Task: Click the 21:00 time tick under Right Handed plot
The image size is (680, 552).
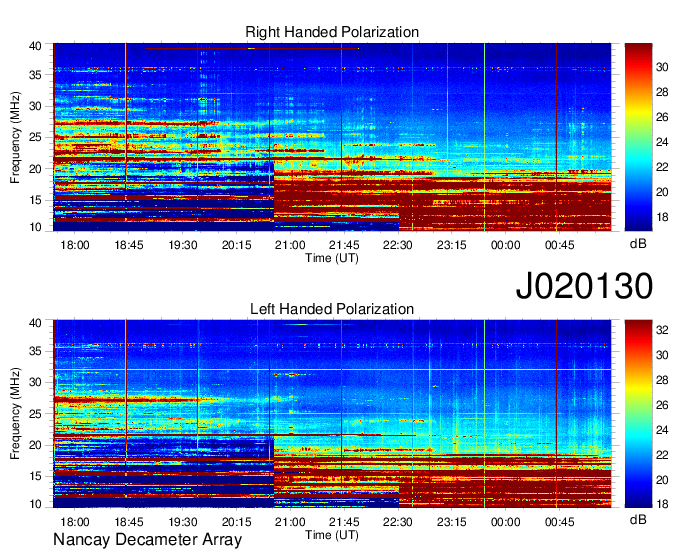Action: (x=290, y=245)
